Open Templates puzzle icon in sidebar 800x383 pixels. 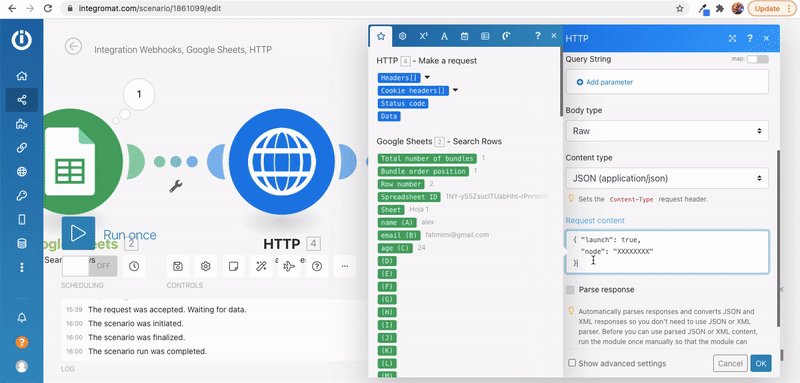[21, 124]
